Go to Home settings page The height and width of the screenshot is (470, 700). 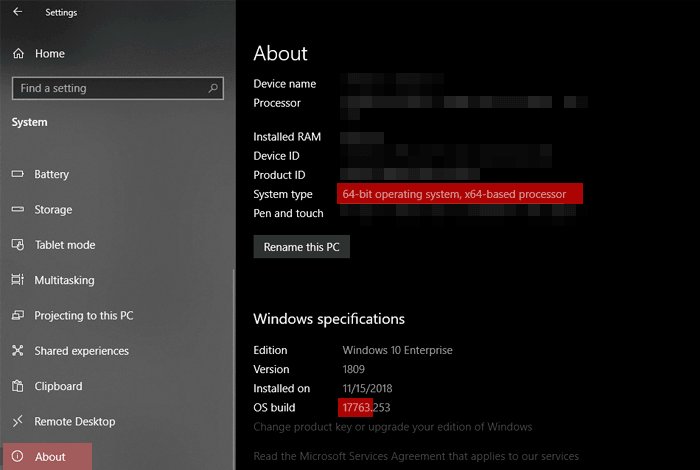click(x=50, y=54)
